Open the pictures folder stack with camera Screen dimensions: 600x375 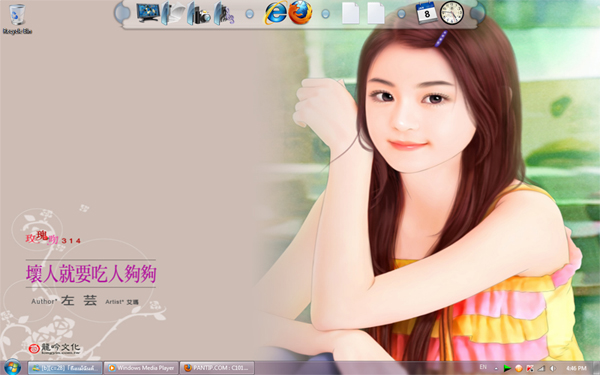(199, 13)
